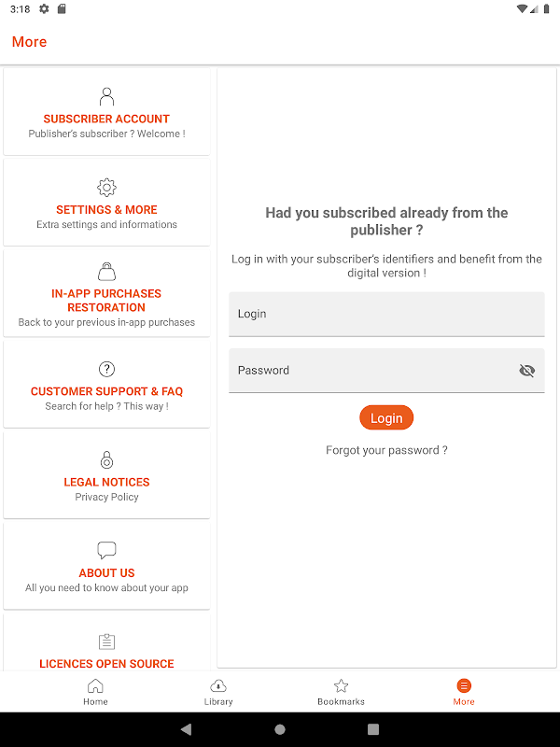The width and height of the screenshot is (560, 747).
Task: Open Customer Support question mark icon
Action: coord(106,369)
